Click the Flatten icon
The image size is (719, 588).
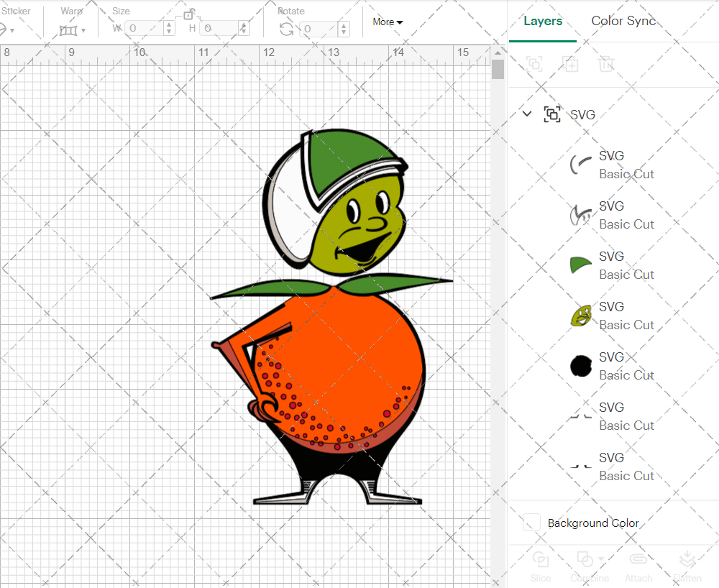coord(687,559)
